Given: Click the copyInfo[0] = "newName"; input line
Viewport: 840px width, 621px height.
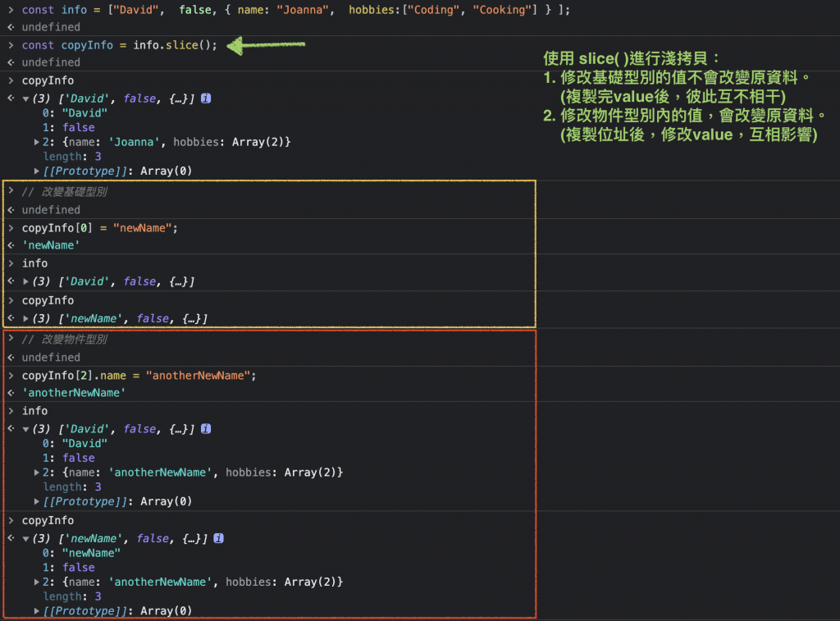Looking at the screenshot, I should coord(99,228).
